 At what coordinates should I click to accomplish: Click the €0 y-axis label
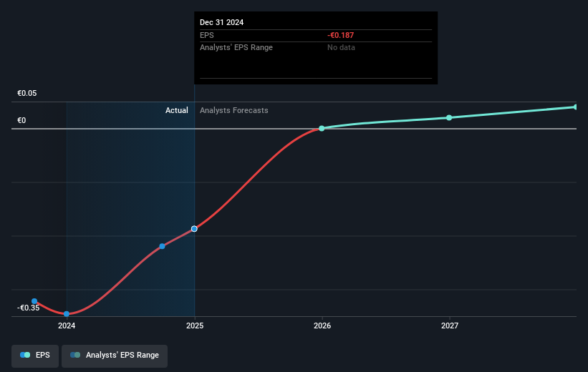point(21,120)
